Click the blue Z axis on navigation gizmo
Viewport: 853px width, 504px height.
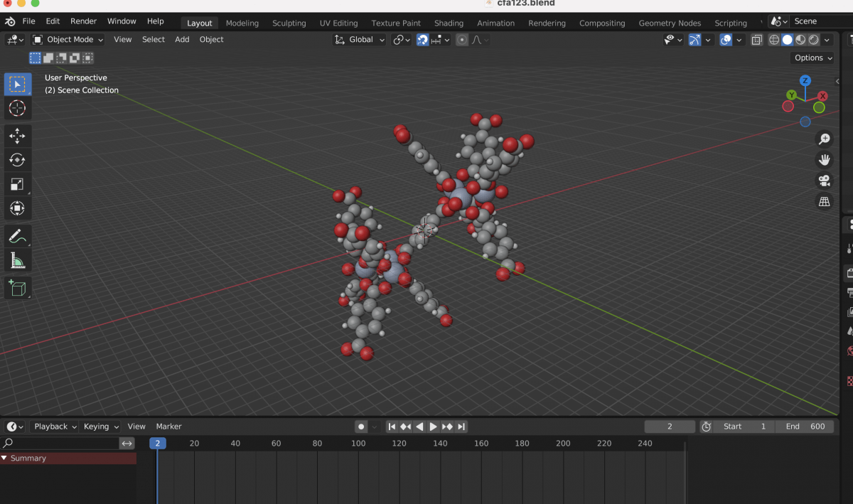tap(805, 80)
